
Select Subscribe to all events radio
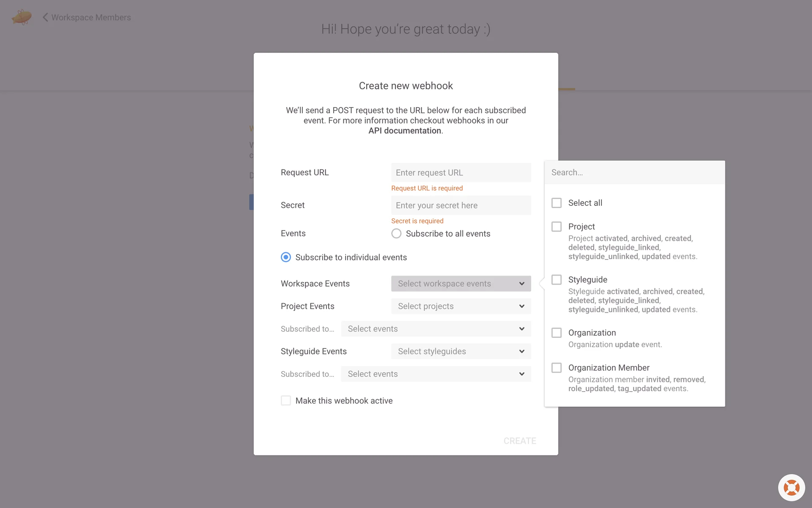396,234
